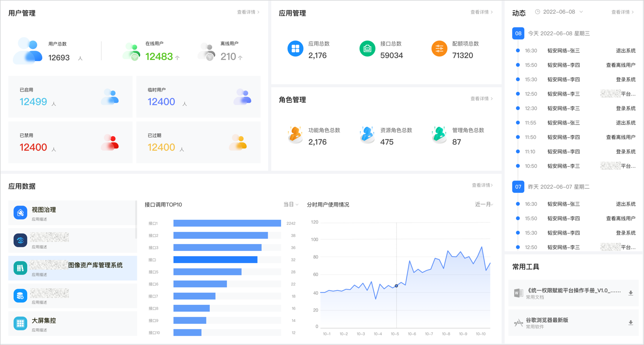Click the 接口1 bar in TOP10 chart
This screenshot has width=644, height=345.
[227, 223]
